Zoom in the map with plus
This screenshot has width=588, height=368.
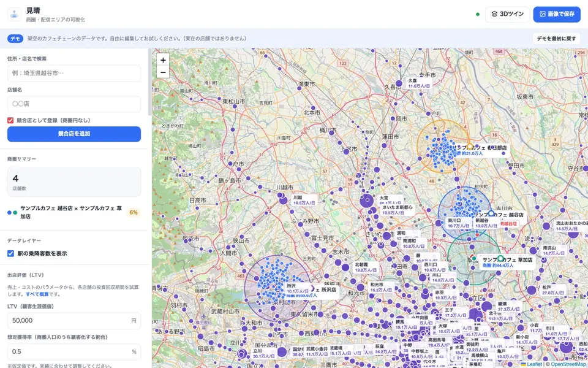[163, 60]
